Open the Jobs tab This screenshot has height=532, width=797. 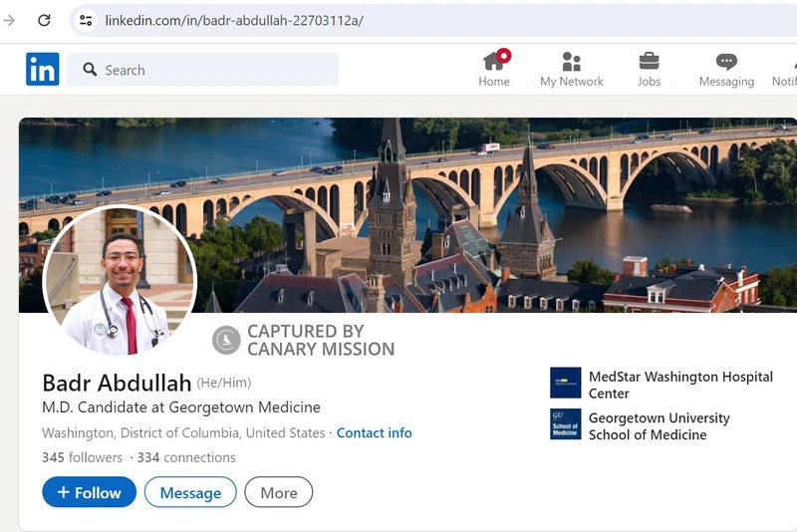650,69
